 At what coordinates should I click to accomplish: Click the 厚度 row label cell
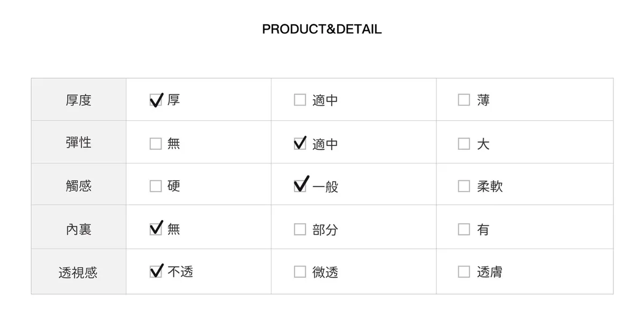(78, 100)
